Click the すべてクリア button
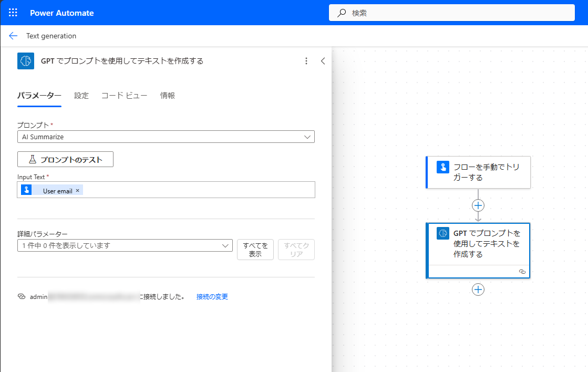The image size is (588, 372). click(x=296, y=250)
